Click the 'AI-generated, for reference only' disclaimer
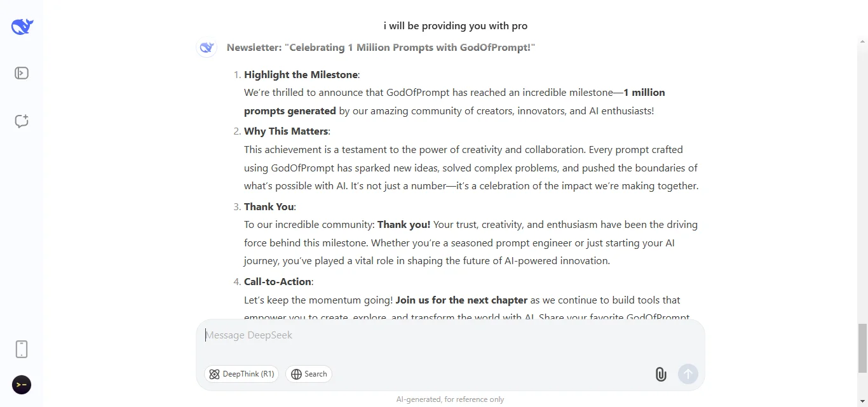 [x=450, y=399]
